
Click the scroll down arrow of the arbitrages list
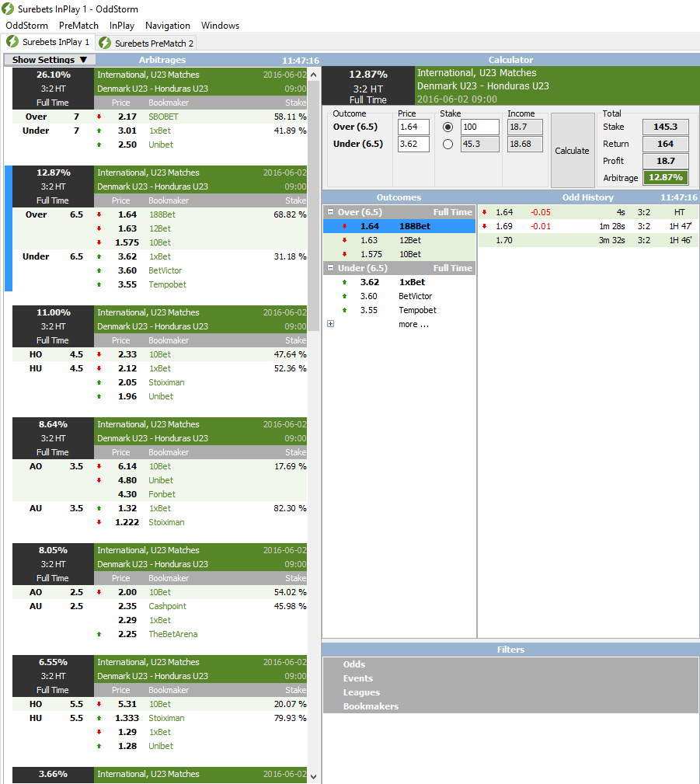coord(314,775)
